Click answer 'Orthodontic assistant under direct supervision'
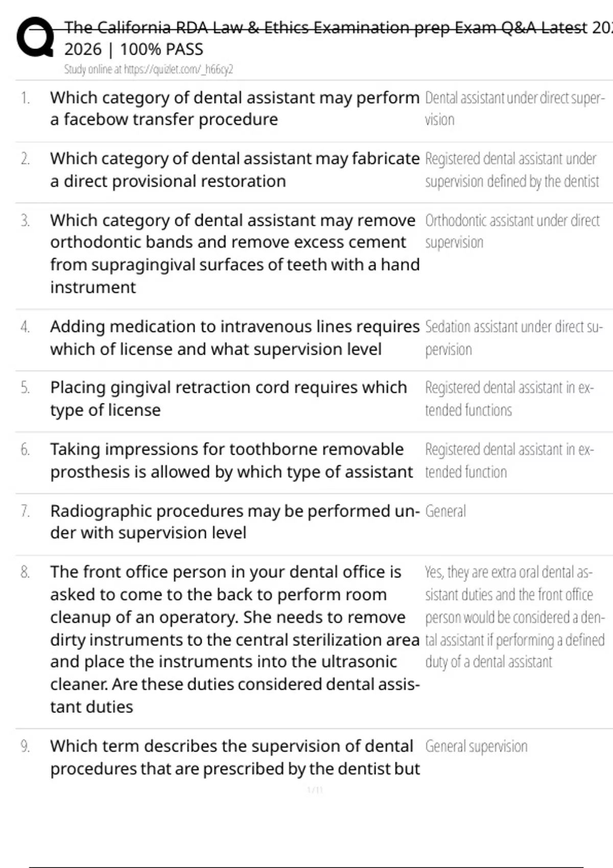Screen dimensions: 613x868 point(512,231)
